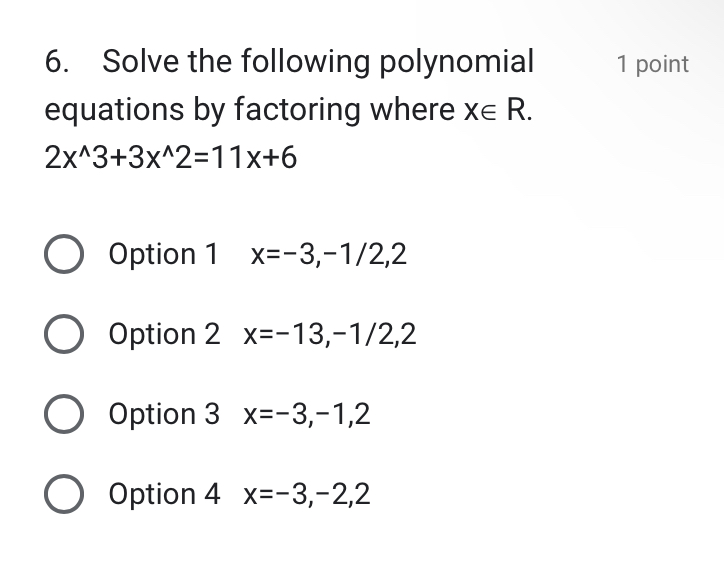Choose the Option 2 radio circle
Viewport: 724px width, 563px height.
(64, 334)
